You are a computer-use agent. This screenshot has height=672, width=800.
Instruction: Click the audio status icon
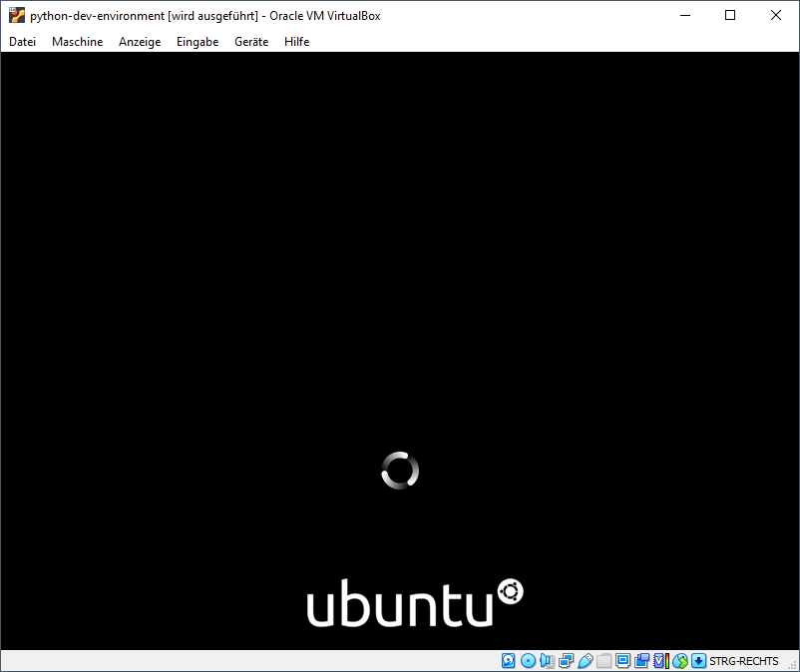click(x=544, y=660)
